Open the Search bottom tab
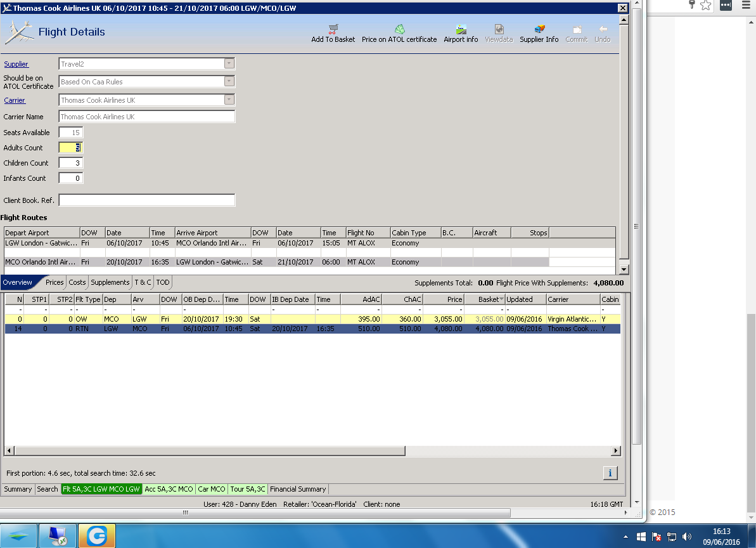The image size is (756, 548). click(48, 489)
